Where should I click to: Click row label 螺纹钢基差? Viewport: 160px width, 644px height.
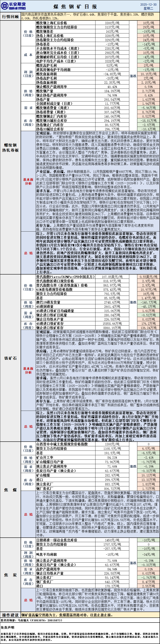[45, 31]
